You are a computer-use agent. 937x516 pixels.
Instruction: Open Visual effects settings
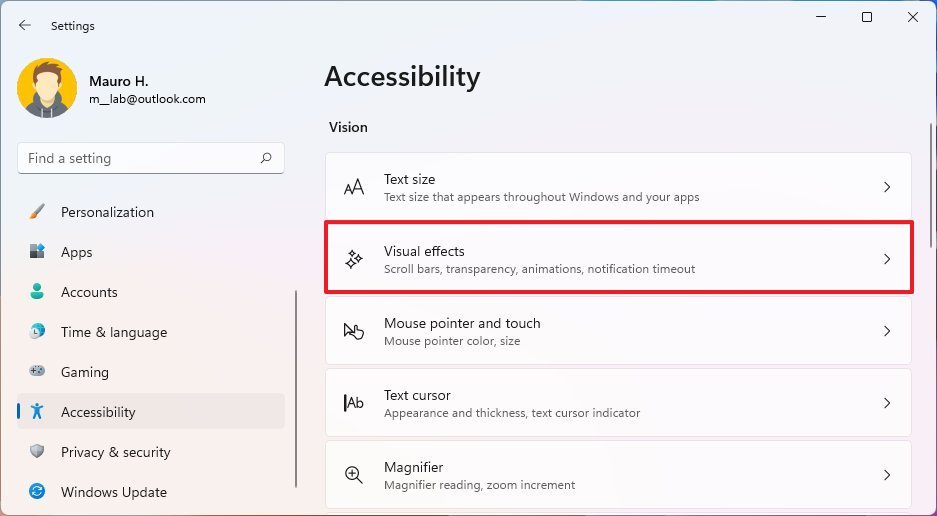click(618, 258)
